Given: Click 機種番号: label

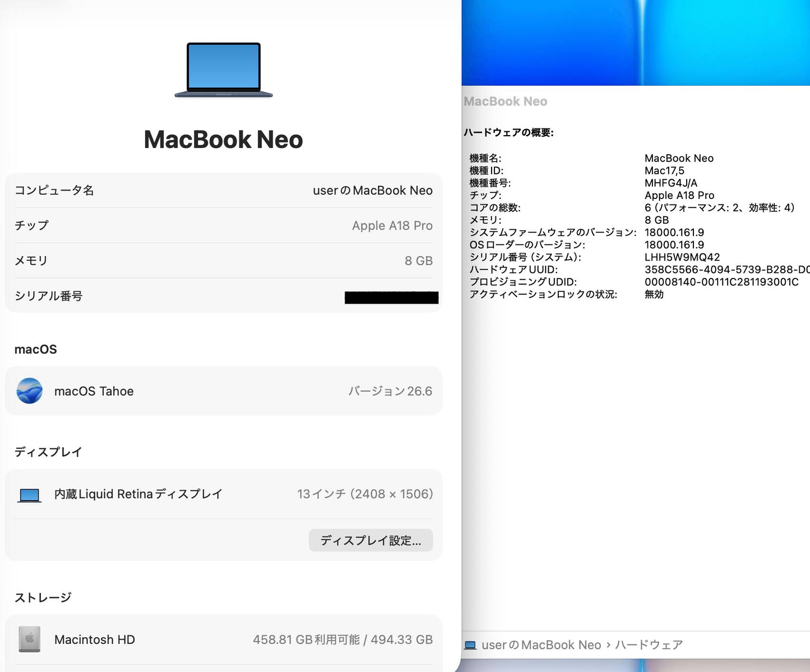Looking at the screenshot, I should [490, 183].
